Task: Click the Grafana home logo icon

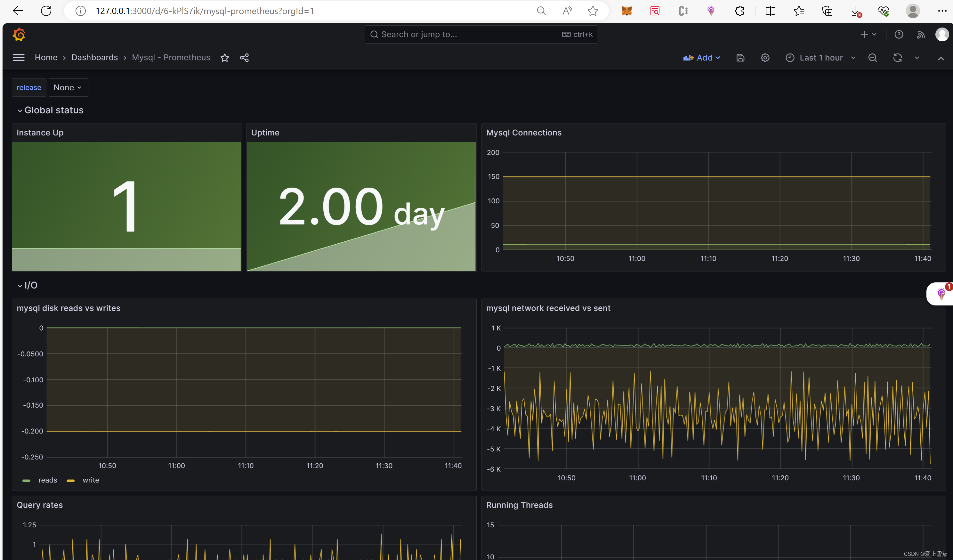Action: (x=19, y=34)
